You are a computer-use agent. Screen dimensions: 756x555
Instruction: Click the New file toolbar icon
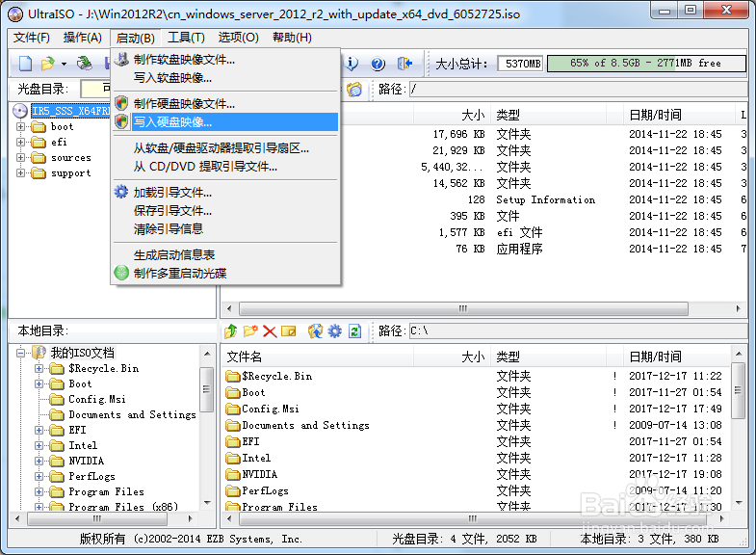[x=25, y=64]
